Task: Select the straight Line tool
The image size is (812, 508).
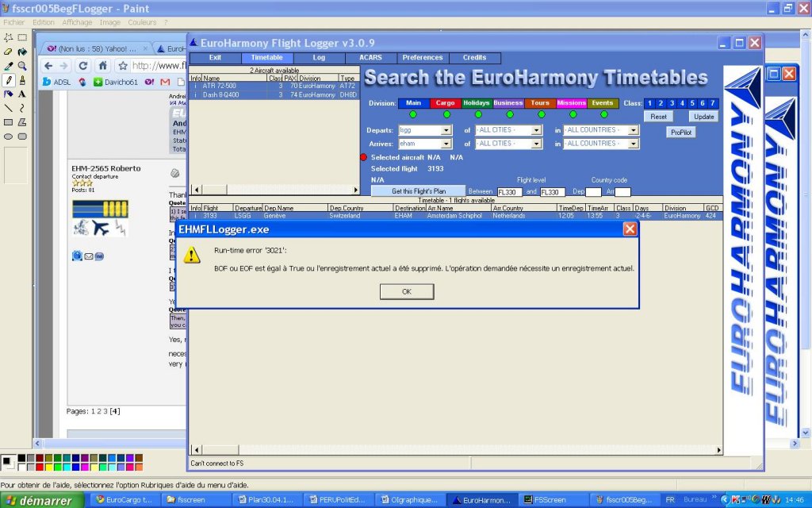Action: click(x=9, y=108)
